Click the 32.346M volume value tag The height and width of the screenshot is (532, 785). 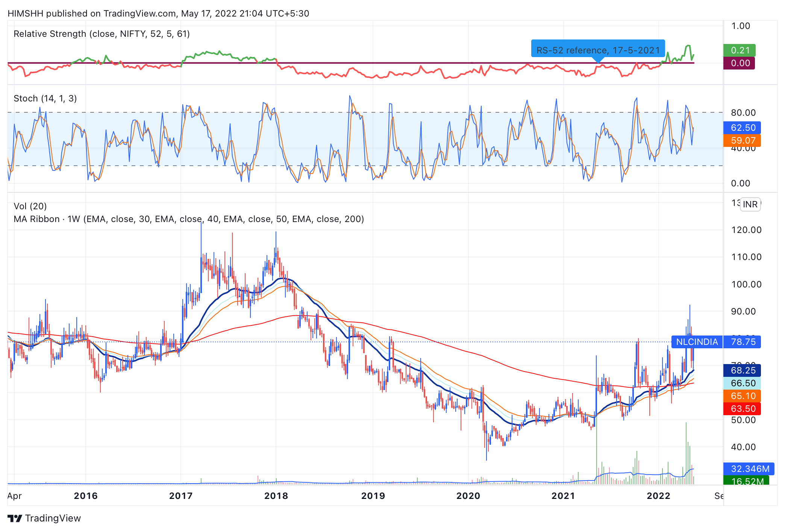(x=749, y=469)
